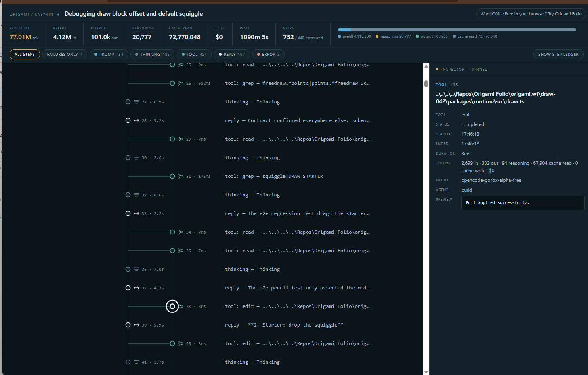The image size is (588, 375).
Task: Click the tool icon of step 26
Action: pos(181,83)
